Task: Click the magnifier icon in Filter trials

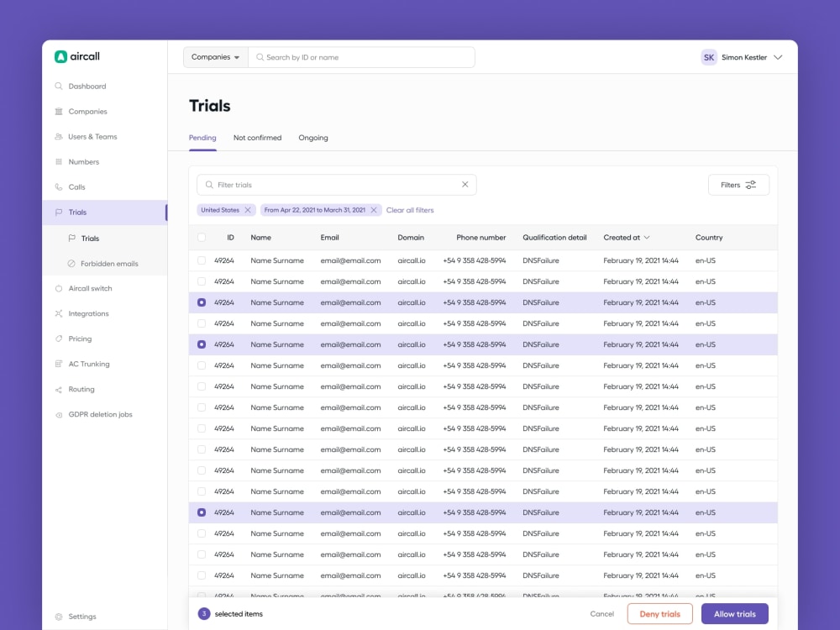Action: (x=209, y=185)
